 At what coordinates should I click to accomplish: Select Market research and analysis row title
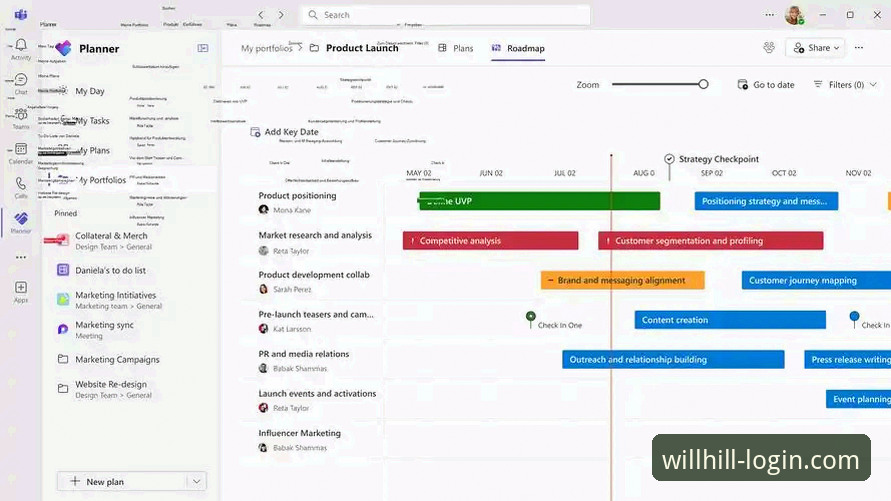[x=315, y=235]
